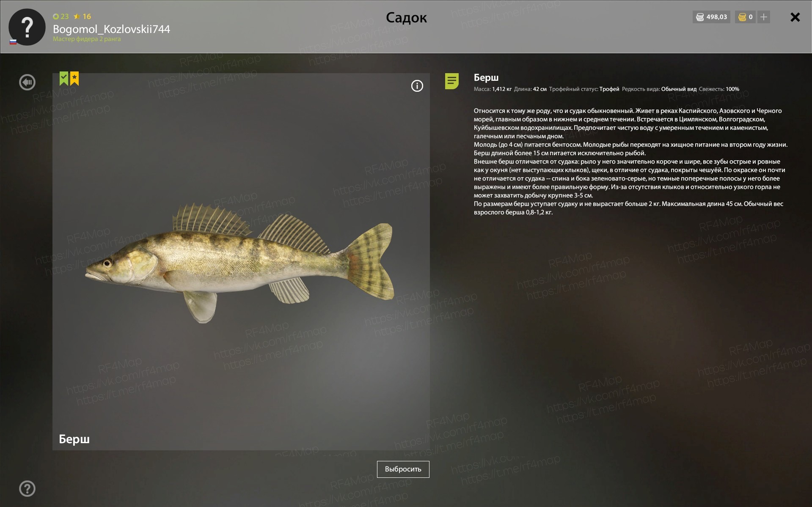
Task: Click the Масса: 1,412 кг value
Action: [x=493, y=89]
